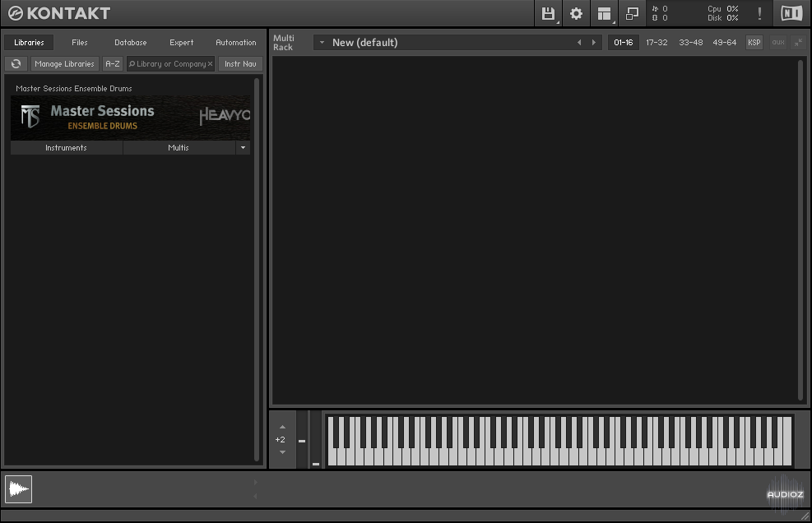This screenshot has height=523, width=812.
Task: Toggle A-Z library sorting
Action: click(x=113, y=63)
